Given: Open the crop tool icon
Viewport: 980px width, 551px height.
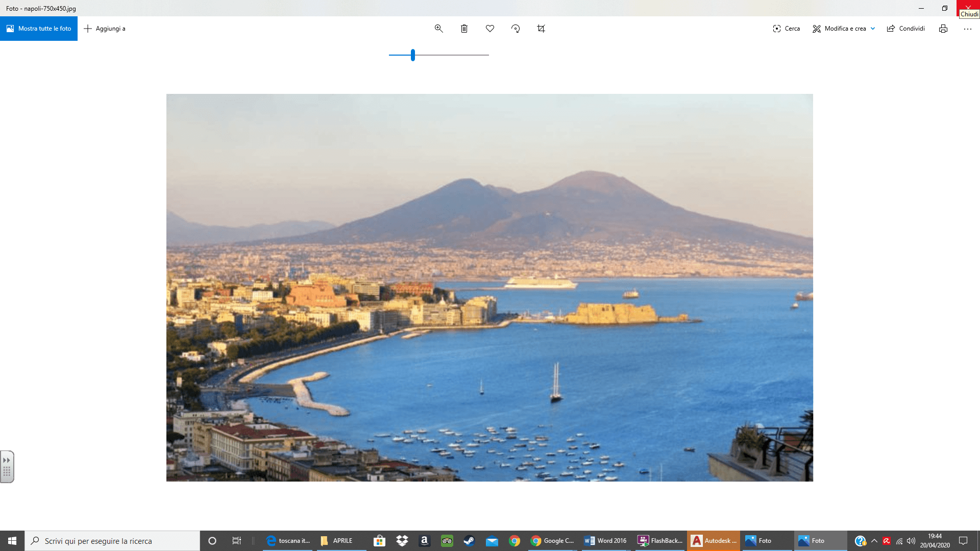Looking at the screenshot, I should (x=541, y=29).
